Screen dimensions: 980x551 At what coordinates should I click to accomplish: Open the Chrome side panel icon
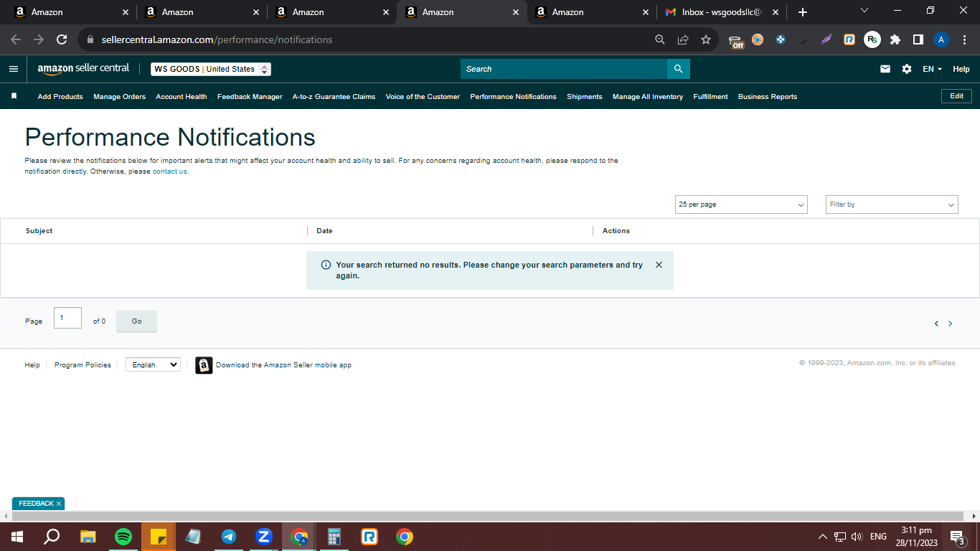click(x=918, y=39)
